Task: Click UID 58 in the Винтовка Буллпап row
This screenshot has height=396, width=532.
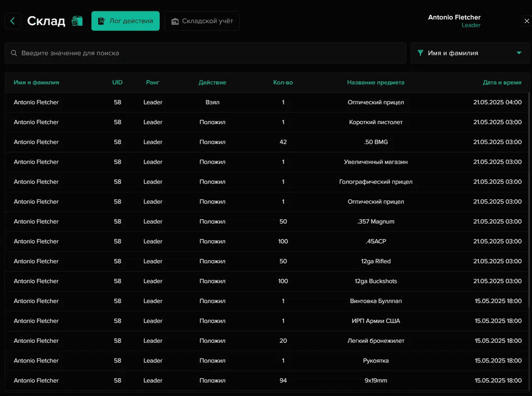Action: click(x=117, y=301)
